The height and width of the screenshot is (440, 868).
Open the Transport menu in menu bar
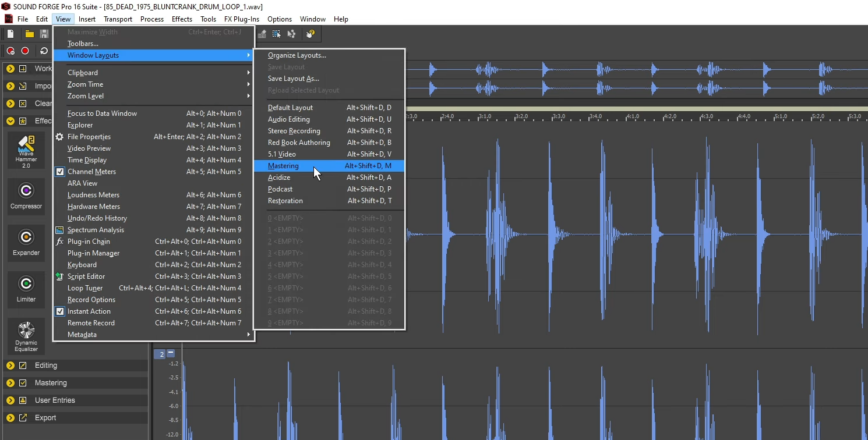(x=118, y=19)
